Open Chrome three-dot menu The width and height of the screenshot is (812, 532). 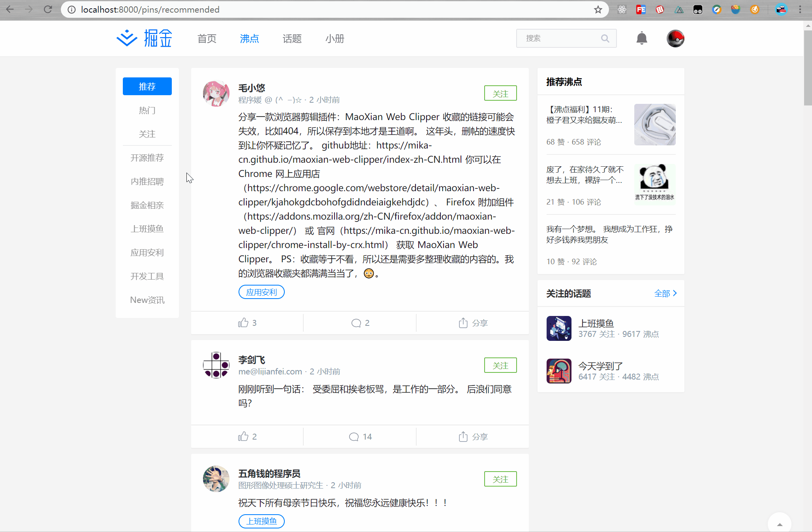[800, 9]
